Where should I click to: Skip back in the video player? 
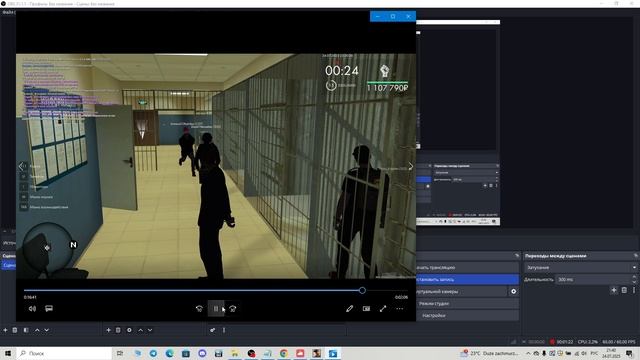[199, 309]
